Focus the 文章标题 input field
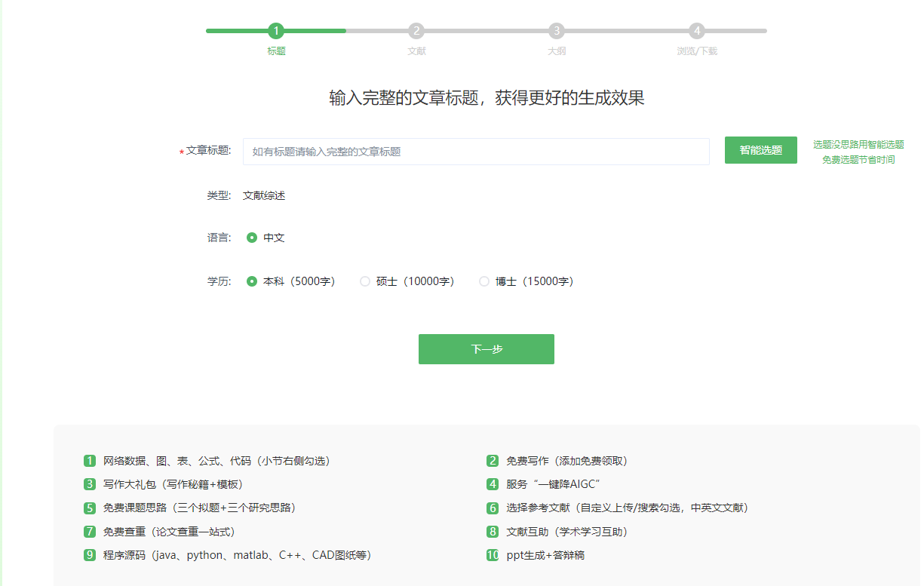The width and height of the screenshot is (924, 586). (476, 152)
